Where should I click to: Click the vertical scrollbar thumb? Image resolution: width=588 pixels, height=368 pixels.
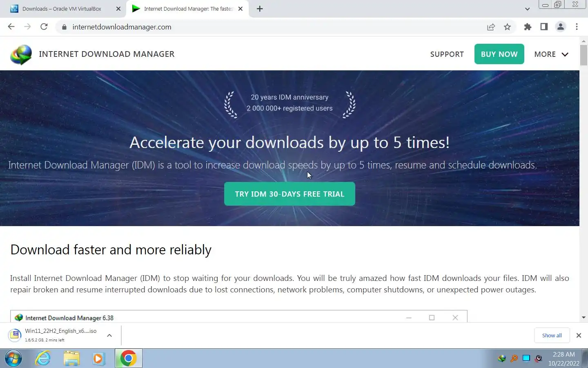tap(584, 55)
